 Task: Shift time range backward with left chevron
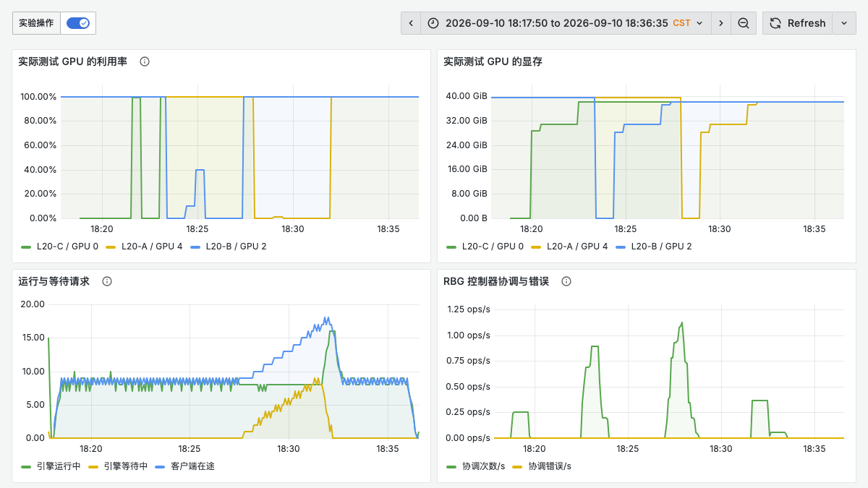pyautogui.click(x=411, y=23)
